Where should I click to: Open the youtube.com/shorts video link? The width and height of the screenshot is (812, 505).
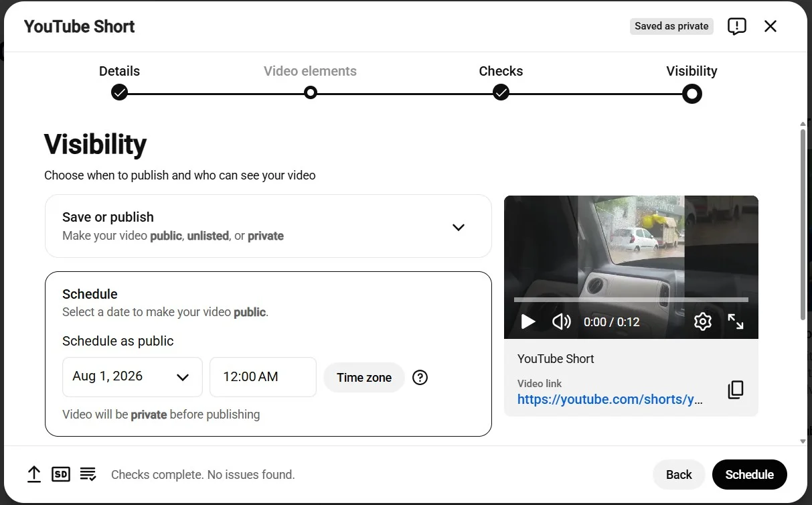coord(610,399)
